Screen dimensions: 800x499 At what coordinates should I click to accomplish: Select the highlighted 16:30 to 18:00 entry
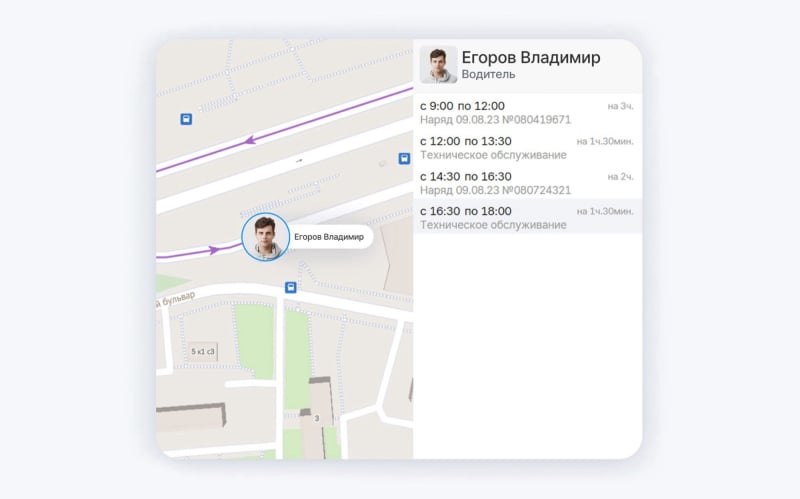tap(527, 217)
